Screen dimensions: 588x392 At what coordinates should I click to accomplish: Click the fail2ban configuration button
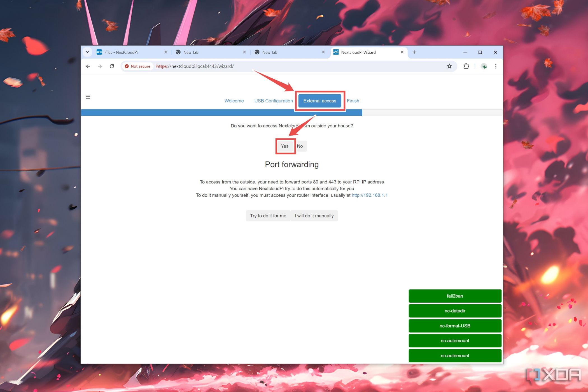click(454, 296)
